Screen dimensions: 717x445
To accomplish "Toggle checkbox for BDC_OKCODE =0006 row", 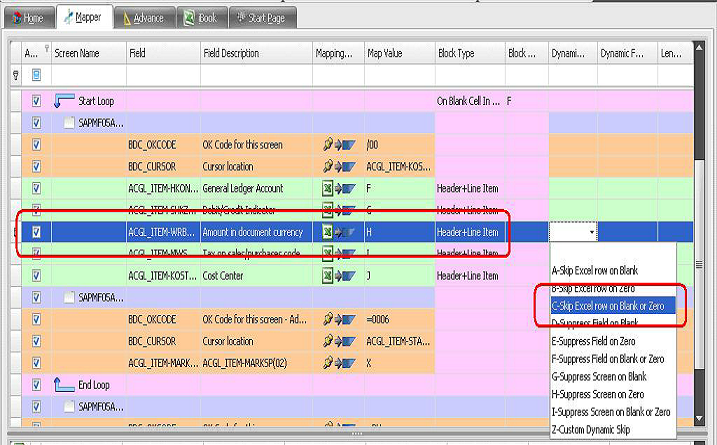I will point(36,319).
